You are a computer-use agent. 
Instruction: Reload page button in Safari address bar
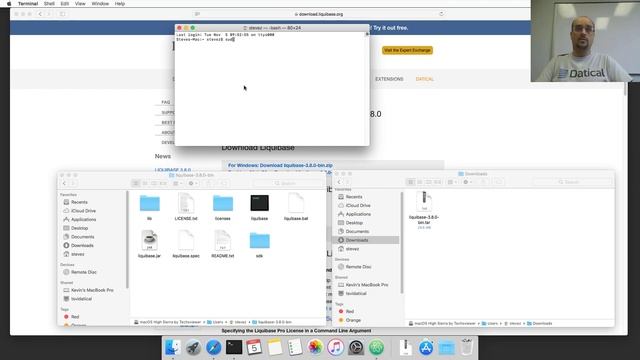[441, 14]
